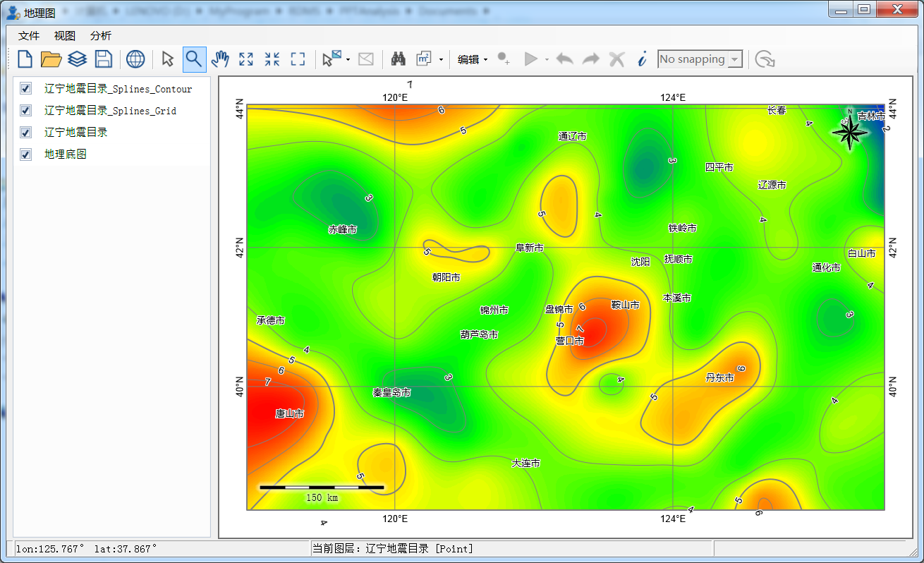
Task: Click the 通化市 label on map
Action: [x=827, y=267]
